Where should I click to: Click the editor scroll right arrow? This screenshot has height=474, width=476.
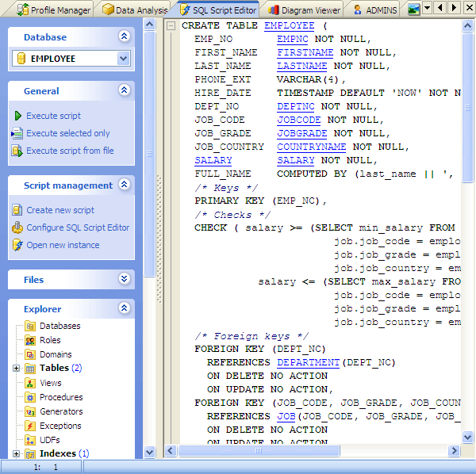pos(454,451)
